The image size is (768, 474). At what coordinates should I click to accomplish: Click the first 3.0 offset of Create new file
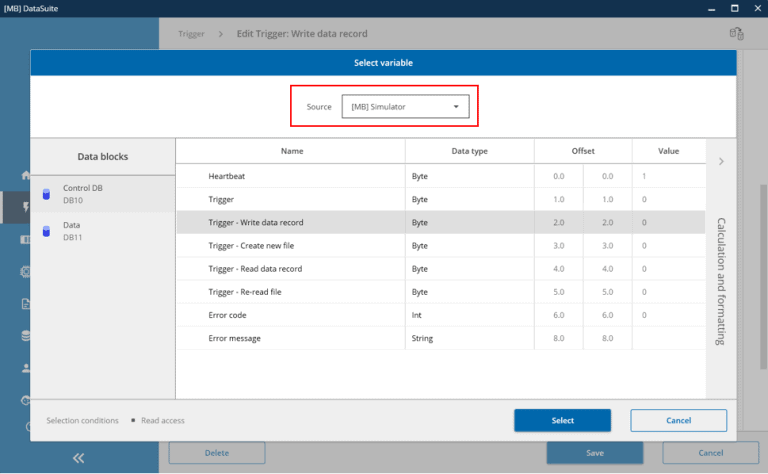point(559,246)
